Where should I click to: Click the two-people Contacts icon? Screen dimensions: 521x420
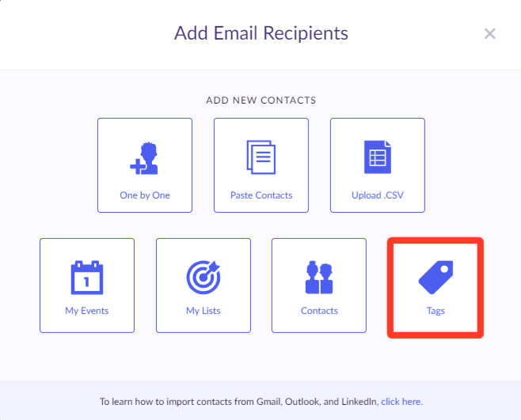click(x=319, y=278)
